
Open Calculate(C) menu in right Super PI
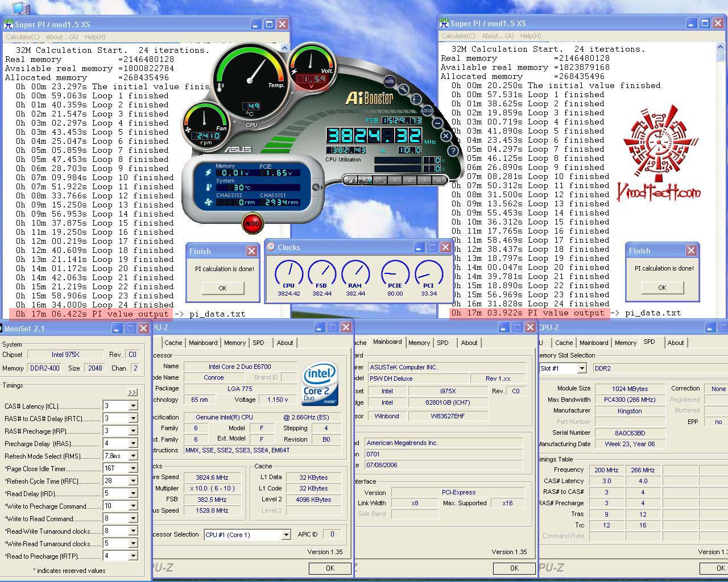458,36
